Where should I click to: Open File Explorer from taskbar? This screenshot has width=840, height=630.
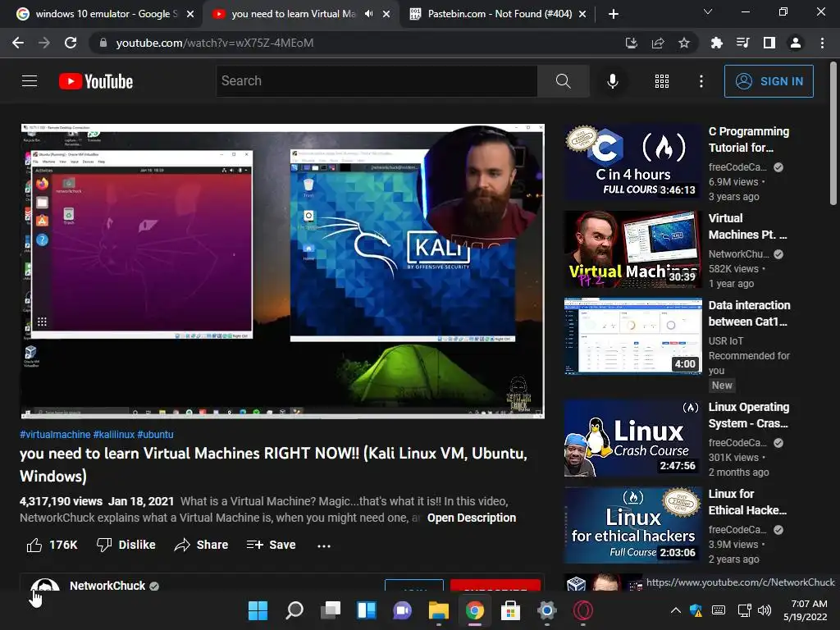tap(438, 610)
